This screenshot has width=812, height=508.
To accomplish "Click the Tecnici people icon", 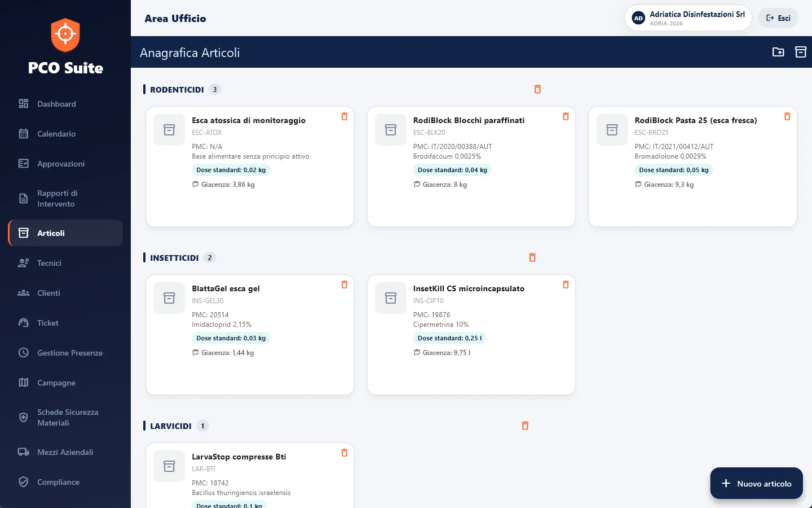I will pos(23,263).
